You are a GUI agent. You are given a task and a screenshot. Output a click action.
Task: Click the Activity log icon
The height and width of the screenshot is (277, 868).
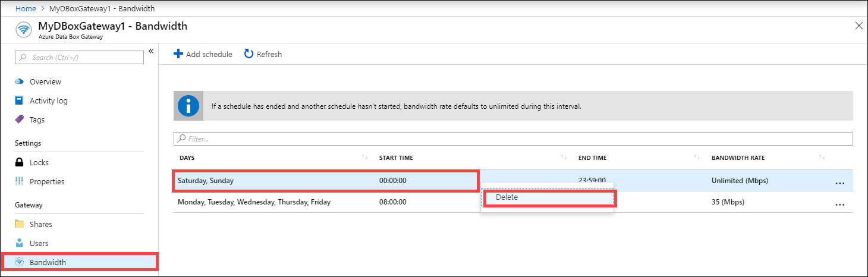[20, 100]
